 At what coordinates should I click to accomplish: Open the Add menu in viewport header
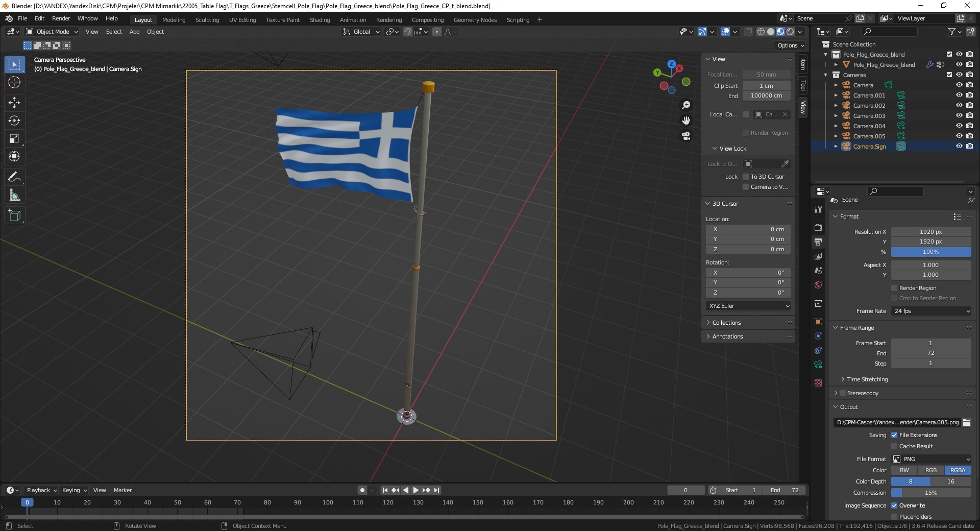tap(134, 32)
